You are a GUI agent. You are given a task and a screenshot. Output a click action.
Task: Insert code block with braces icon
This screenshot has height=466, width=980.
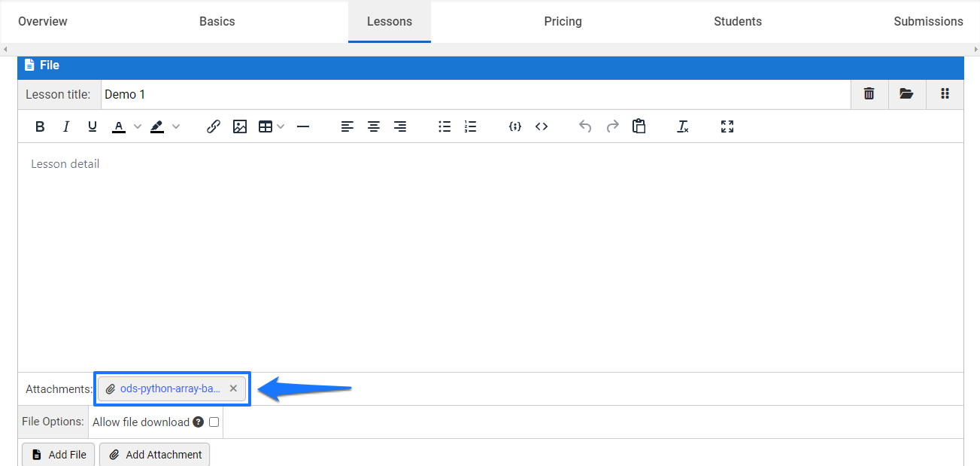[515, 126]
